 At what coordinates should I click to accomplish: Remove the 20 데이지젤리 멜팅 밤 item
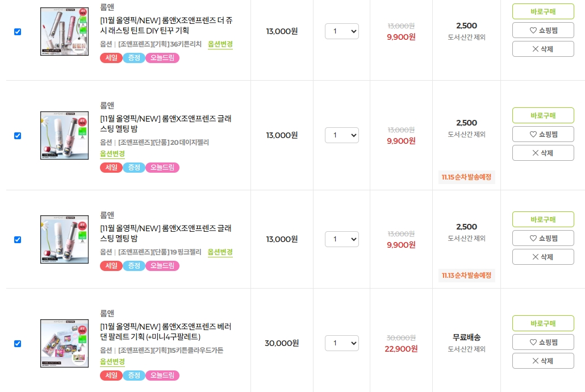coord(543,153)
